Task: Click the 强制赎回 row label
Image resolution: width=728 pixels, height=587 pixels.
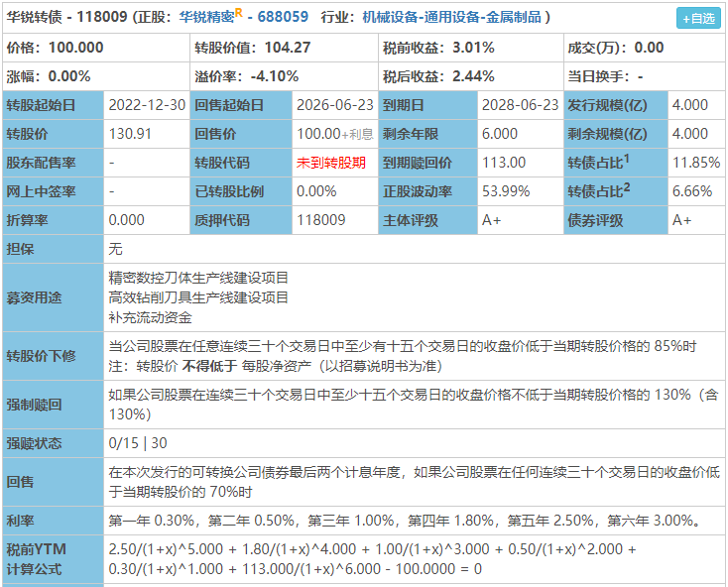Action: [x=53, y=405]
